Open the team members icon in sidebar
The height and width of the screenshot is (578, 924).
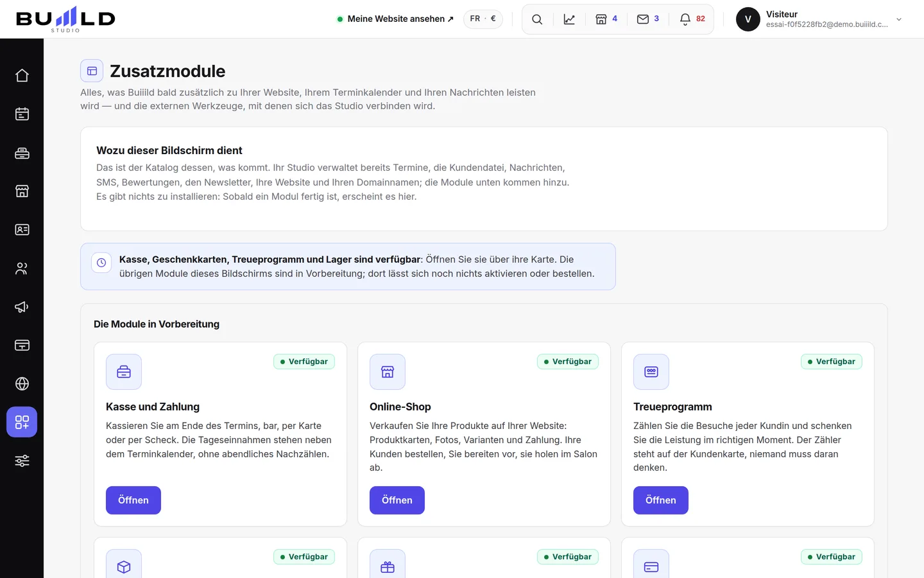pyautogui.click(x=22, y=268)
